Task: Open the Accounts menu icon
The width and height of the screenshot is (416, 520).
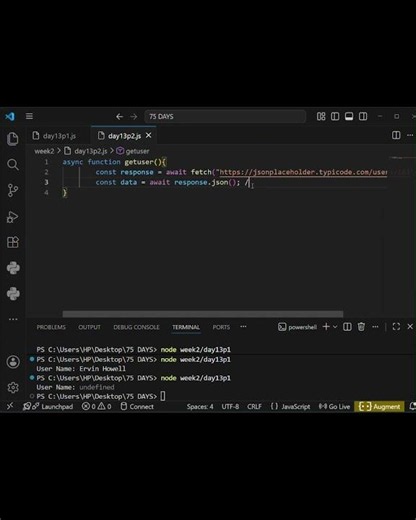Action: (13, 362)
